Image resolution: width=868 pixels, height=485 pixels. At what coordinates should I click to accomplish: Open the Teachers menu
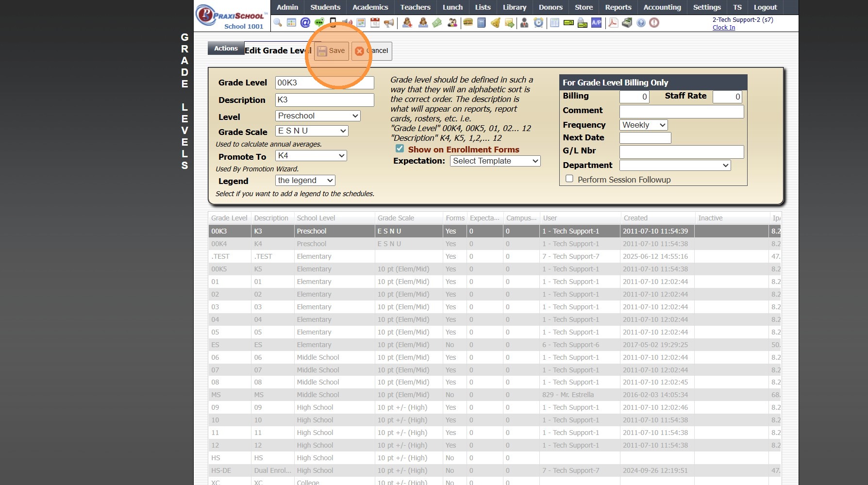(416, 7)
